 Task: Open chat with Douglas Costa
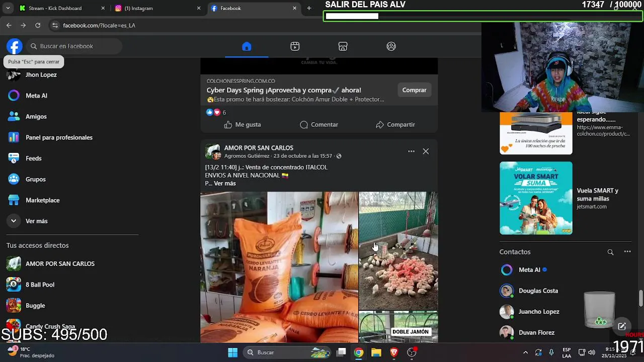(x=538, y=291)
